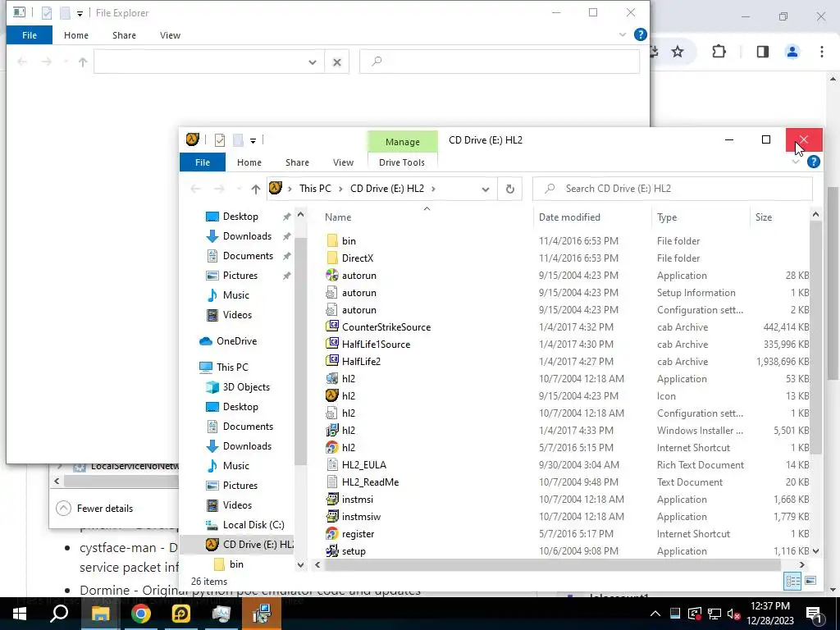Open Chrome profile avatar
The image size is (840, 630).
(792, 52)
